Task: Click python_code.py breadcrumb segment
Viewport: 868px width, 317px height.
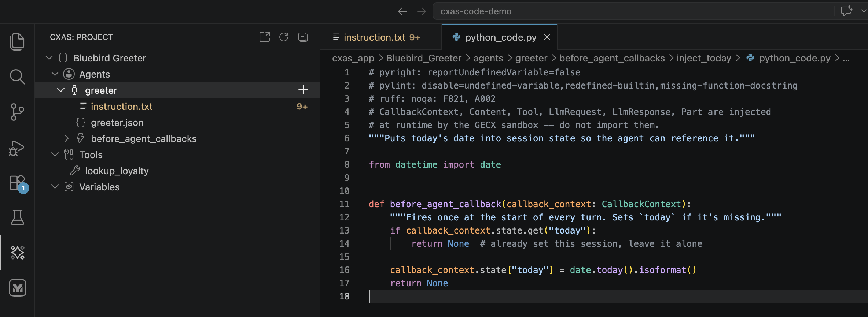Action: 795,58
